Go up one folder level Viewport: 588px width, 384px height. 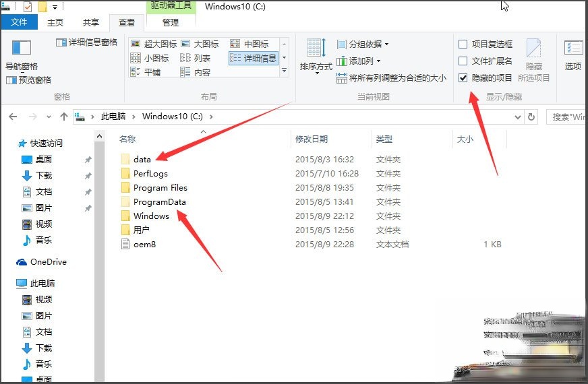point(64,117)
